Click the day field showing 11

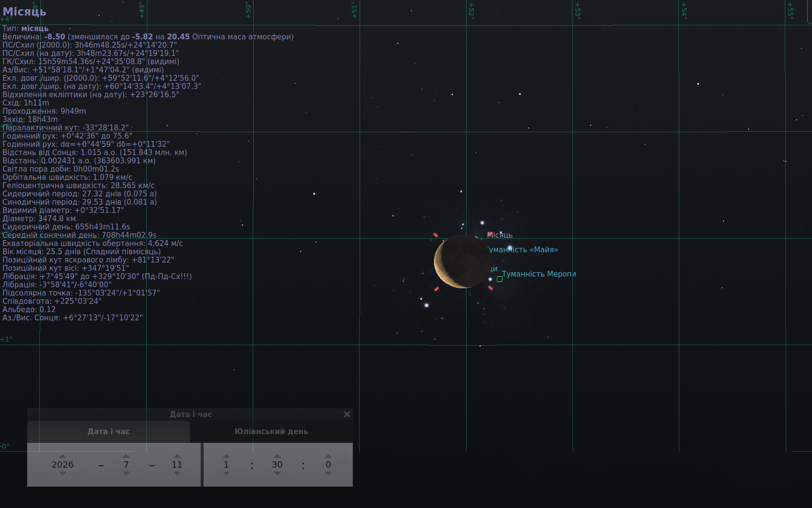(177, 465)
